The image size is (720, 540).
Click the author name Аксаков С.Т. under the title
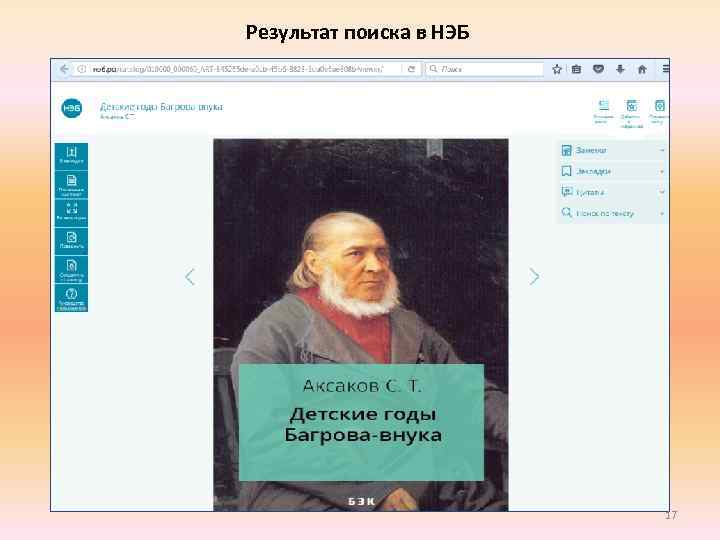118,117
